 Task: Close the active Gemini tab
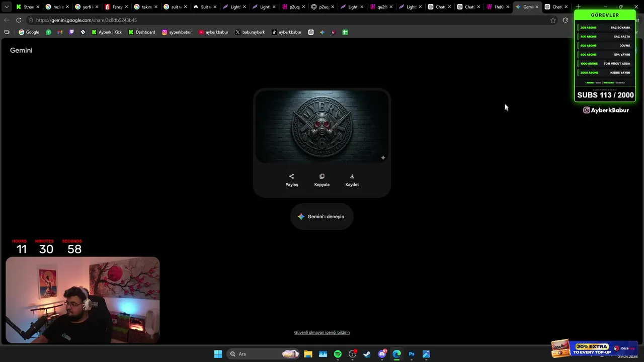[x=537, y=7]
